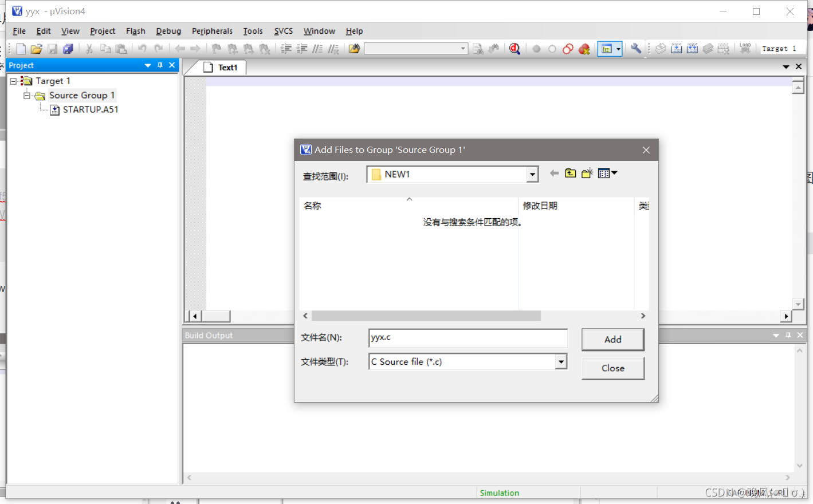This screenshot has width=813, height=504.
Task: Navigate backwards with the left arrow icon
Action: [180, 49]
